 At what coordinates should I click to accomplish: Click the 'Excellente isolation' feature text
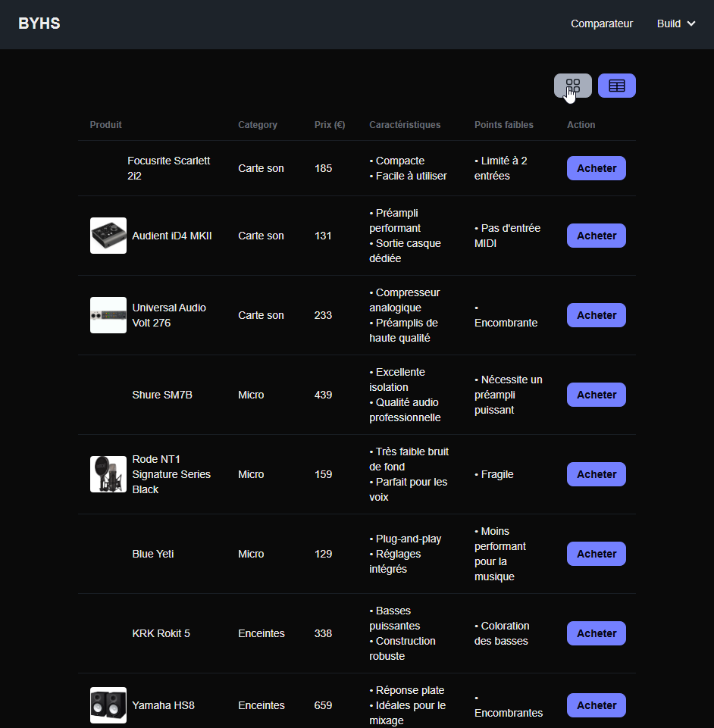tap(397, 380)
